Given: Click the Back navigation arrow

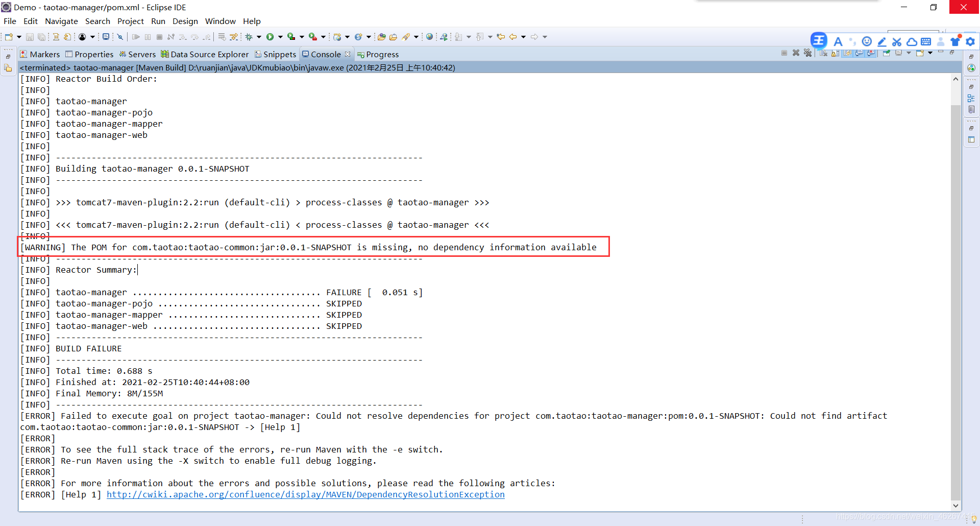Looking at the screenshot, I should pyautogui.click(x=512, y=37).
